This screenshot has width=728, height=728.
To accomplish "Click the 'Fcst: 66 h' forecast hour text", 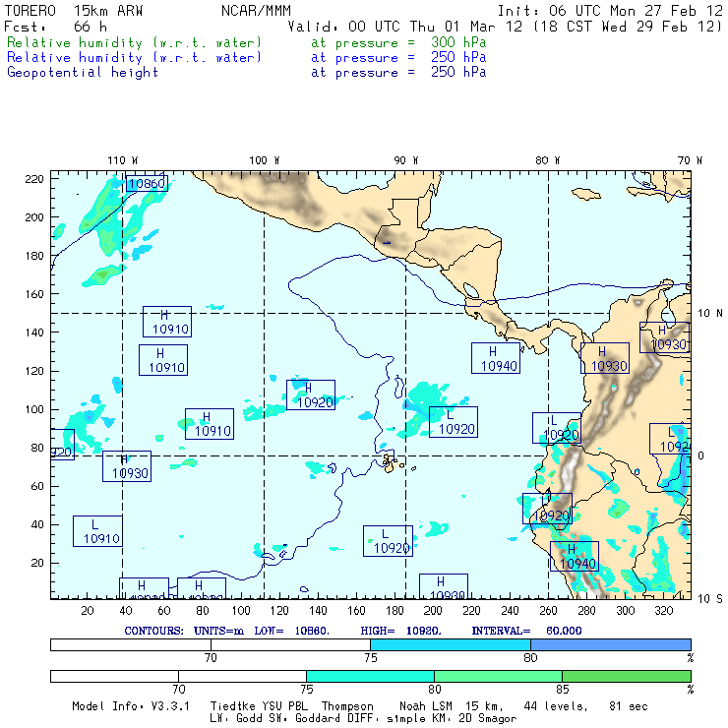I will click(55, 27).
